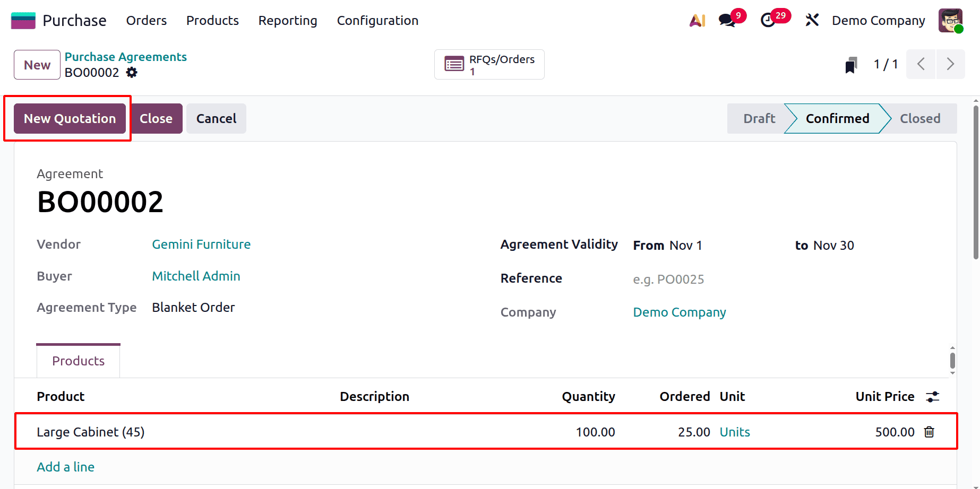Select the Closed stage in the status bar

pyautogui.click(x=920, y=118)
